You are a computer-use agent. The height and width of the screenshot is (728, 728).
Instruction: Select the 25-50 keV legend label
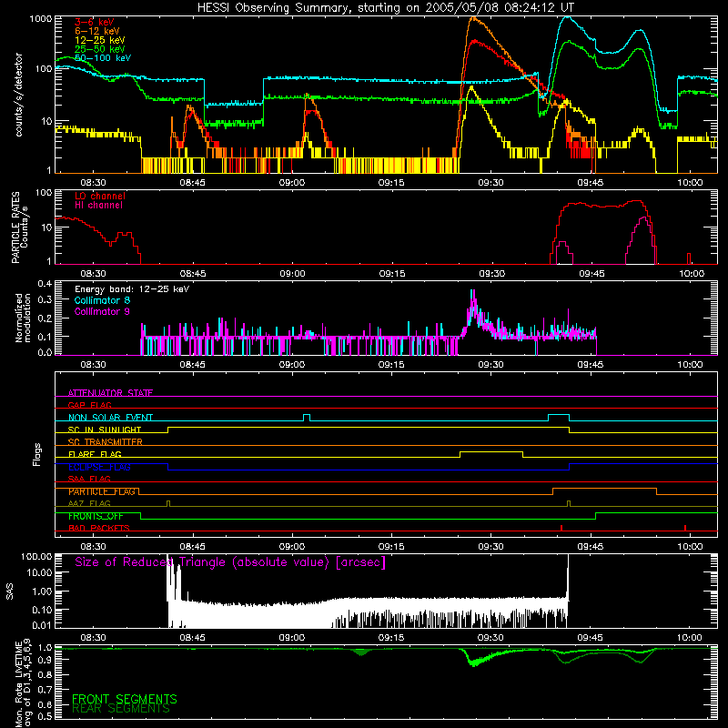(x=100, y=49)
